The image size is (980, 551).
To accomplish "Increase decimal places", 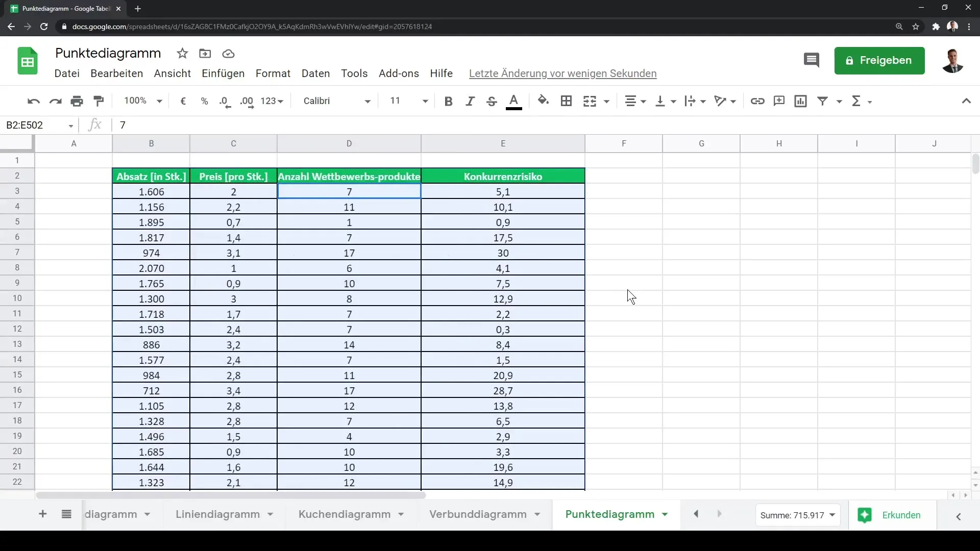I will (247, 101).
